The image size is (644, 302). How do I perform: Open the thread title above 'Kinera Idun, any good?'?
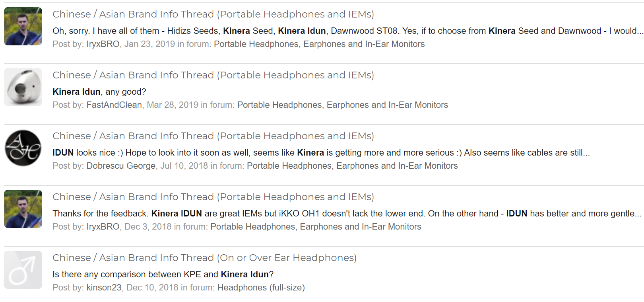213,75
